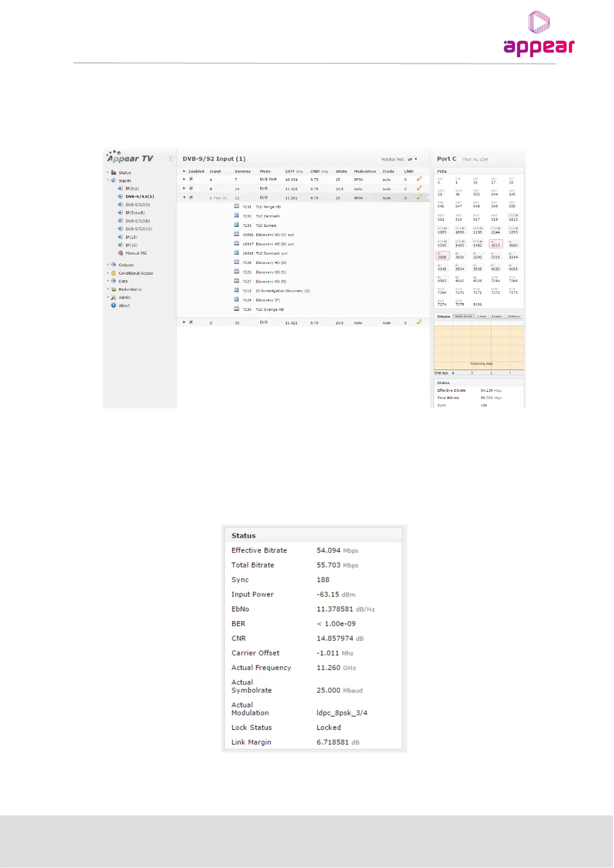
Task: Open DVB-S/S2(3) in the sidebar
Action: click(138, 205)
